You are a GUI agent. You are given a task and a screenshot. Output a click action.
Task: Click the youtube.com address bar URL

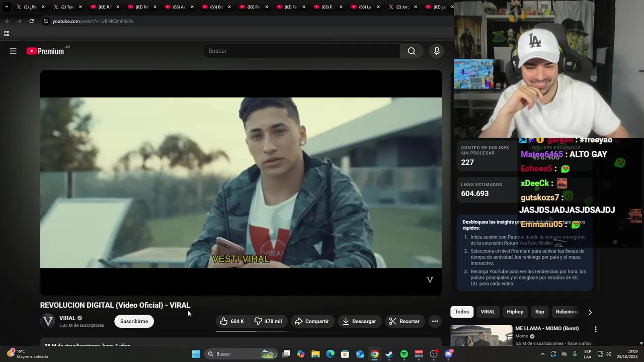93,21
